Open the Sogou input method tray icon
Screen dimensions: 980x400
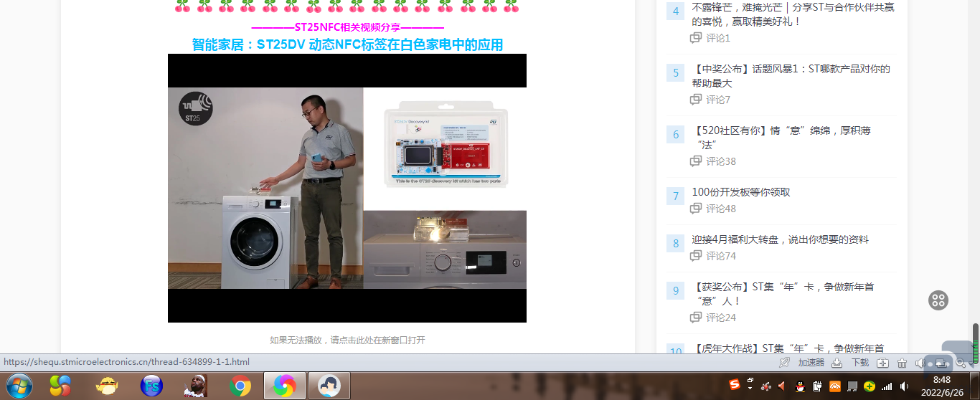point(735,386)
